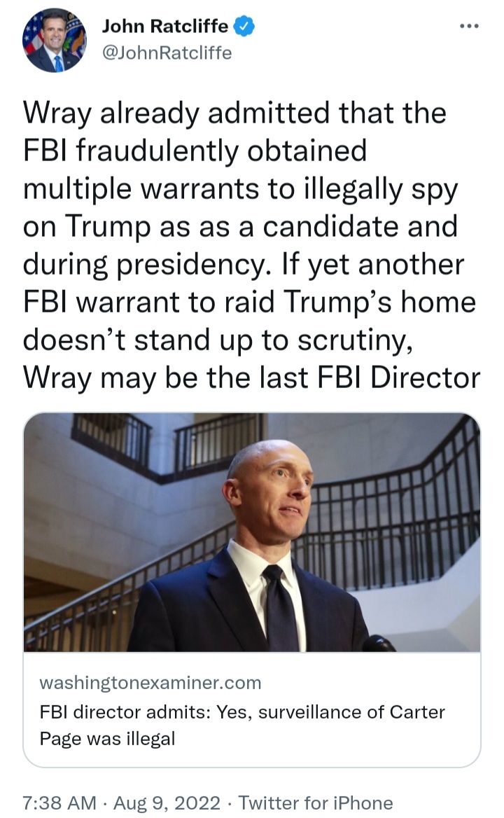Select the line 'FBI fraudulently obtained'

click(x=195, y=151)
